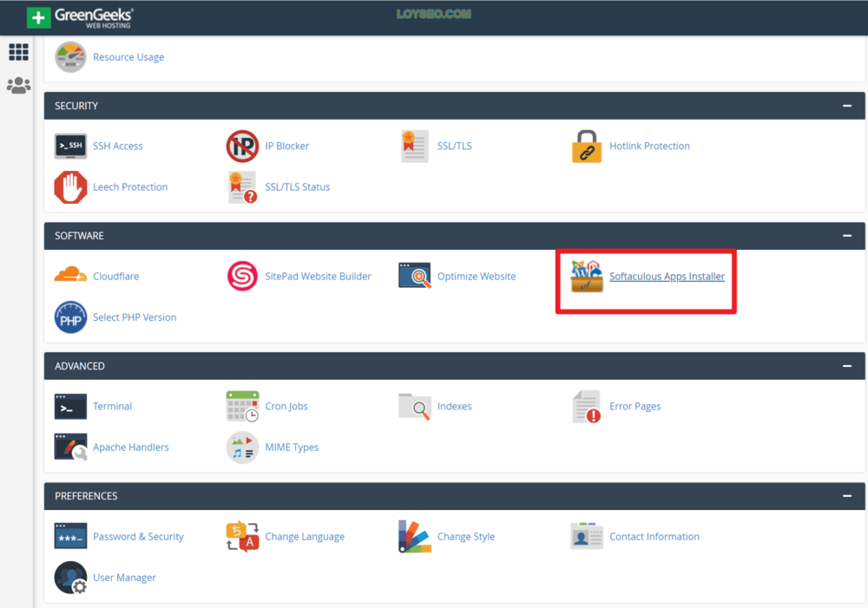Open Select PHP Version link
Screen dimensions: 868x608
coord(135,317)
